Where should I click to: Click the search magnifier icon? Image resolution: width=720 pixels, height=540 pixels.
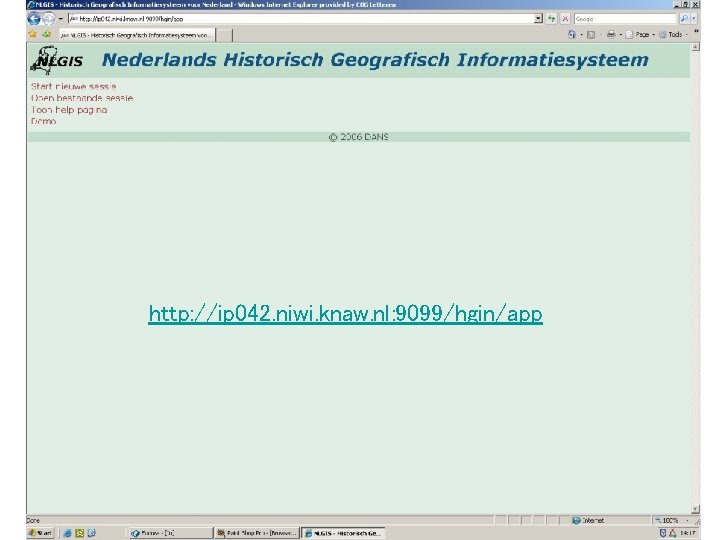coord(684,19)
